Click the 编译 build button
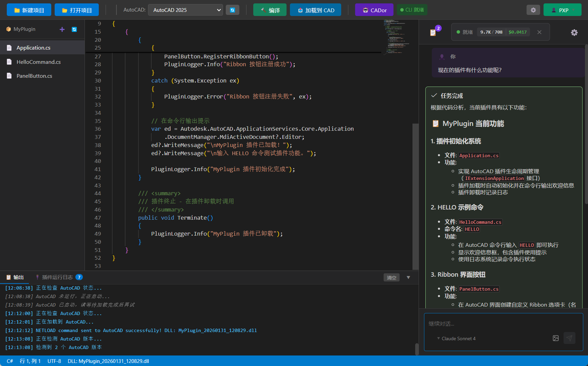The width and height of the screenshot is (588, 366). click(x=270, y=10)
